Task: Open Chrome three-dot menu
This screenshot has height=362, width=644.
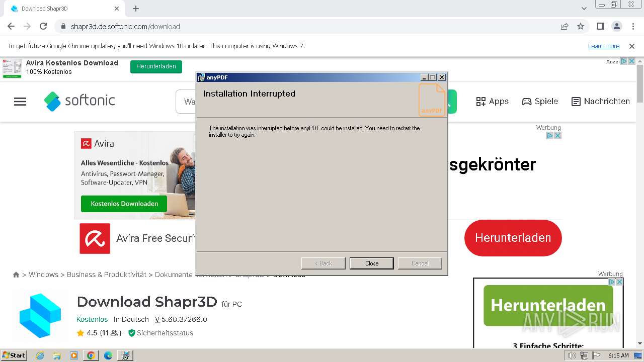Action: 632,26
